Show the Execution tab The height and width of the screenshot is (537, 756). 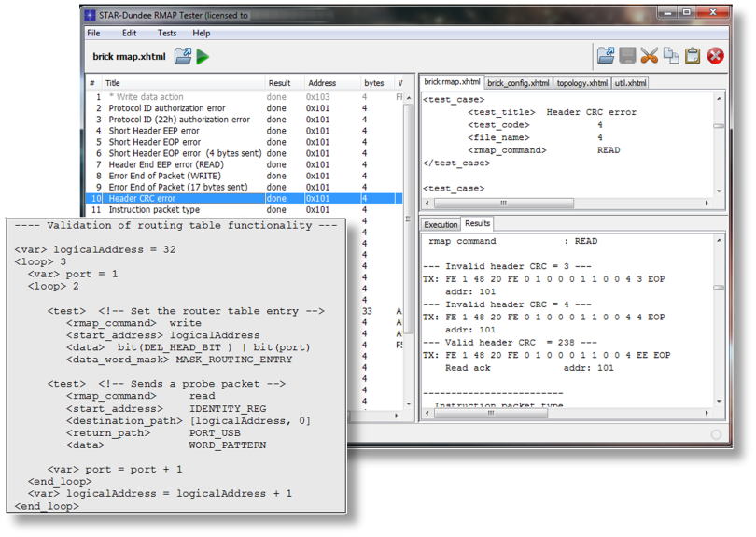coord(441,225)
